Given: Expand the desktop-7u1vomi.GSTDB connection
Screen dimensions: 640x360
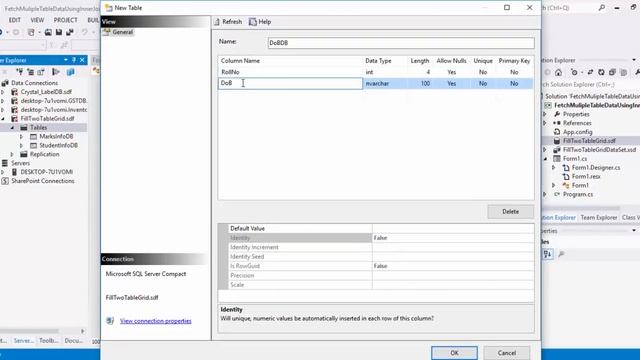Looking at the screenshot, I should click(3, 101).
